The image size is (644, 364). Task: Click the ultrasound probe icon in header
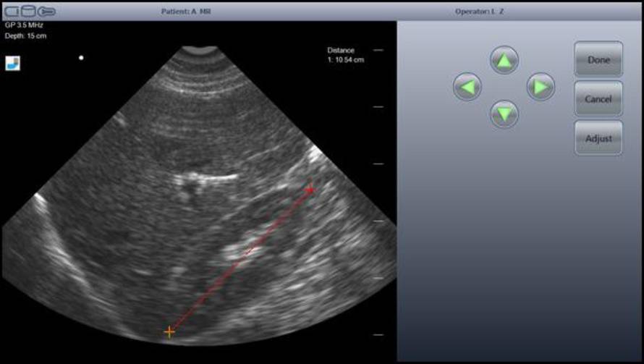(x=46, y=12)
